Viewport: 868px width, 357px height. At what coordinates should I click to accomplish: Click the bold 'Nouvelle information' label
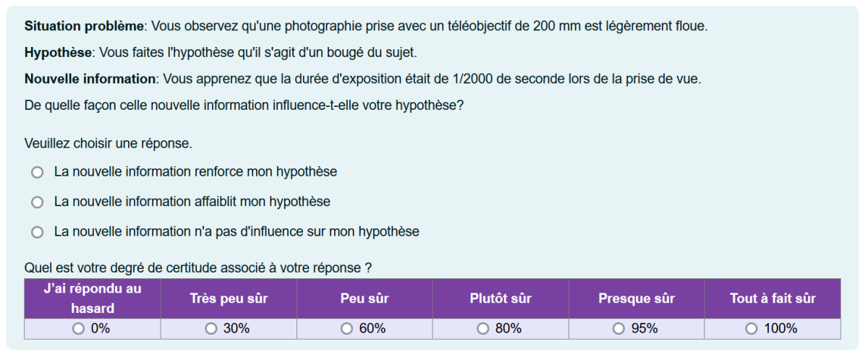pos(90,79)
